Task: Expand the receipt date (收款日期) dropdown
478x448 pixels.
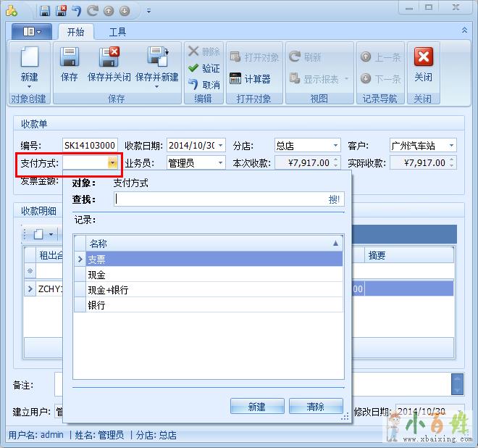Action: [221, 146]
